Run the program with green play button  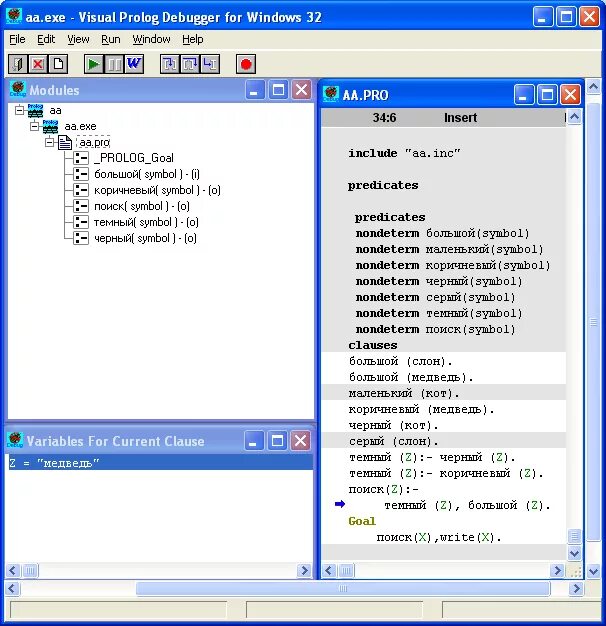pyautogui.click(x=94, y=64)
